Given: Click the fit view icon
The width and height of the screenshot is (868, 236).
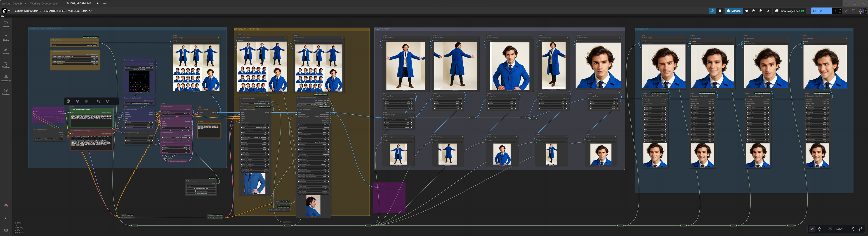Looking at the screenshot, I should point(830,229).
